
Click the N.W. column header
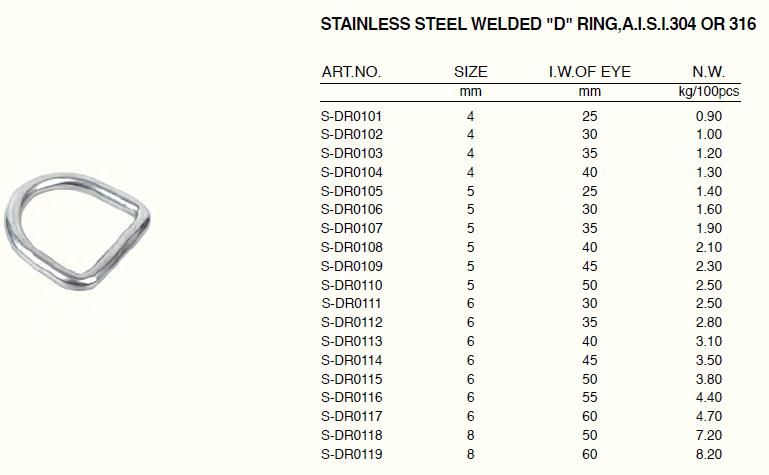click(x=708, y=72)
